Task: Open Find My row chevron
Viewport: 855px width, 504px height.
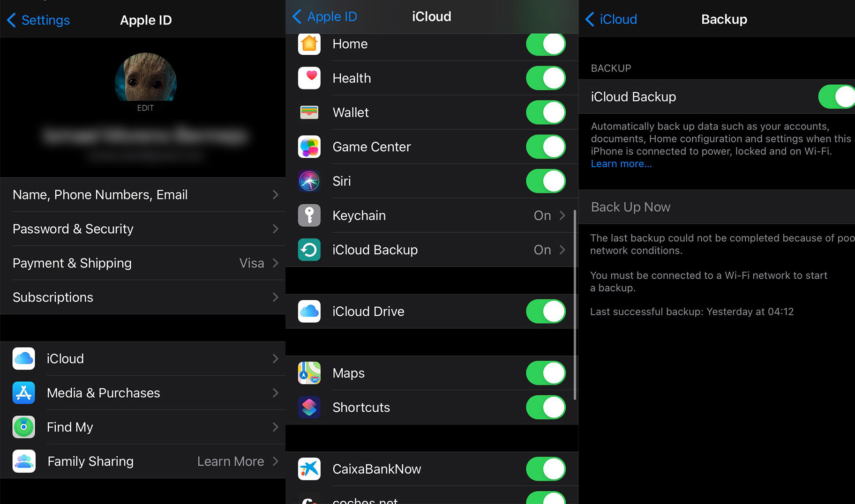Action: 276,427
